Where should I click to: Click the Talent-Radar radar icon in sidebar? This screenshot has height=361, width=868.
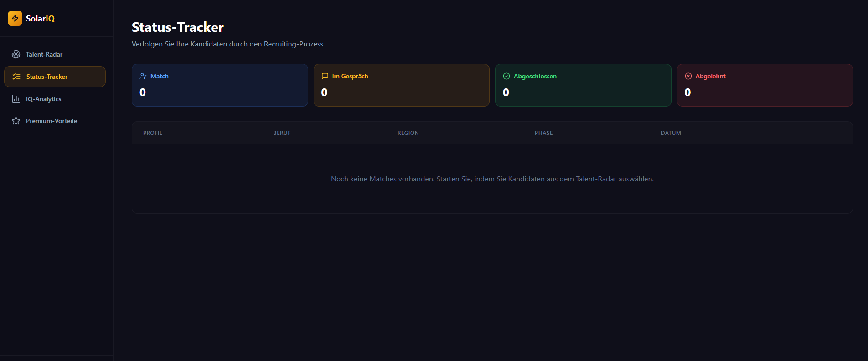pyautogui.click(x=16, y=54)
